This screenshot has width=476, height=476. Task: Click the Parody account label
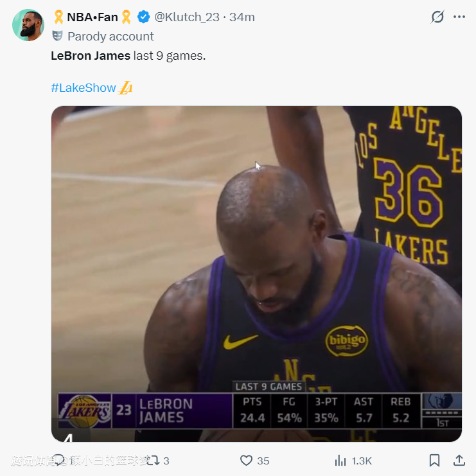pyautogui.click(x=110, y=36)
